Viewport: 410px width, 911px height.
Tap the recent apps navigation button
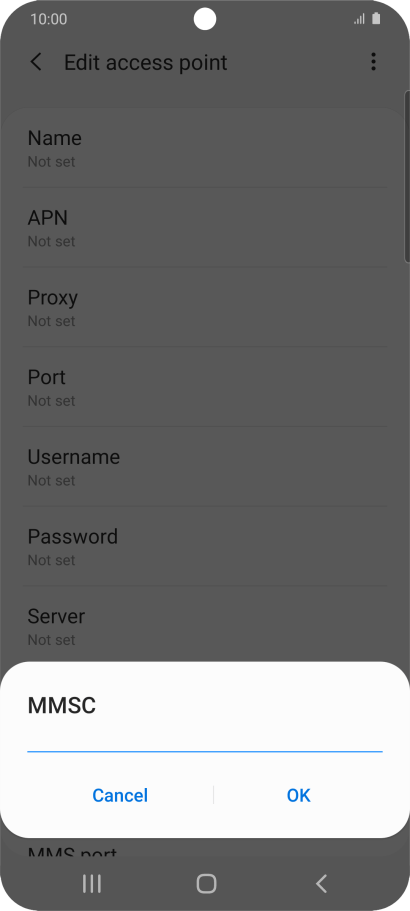tap(92, 883)
